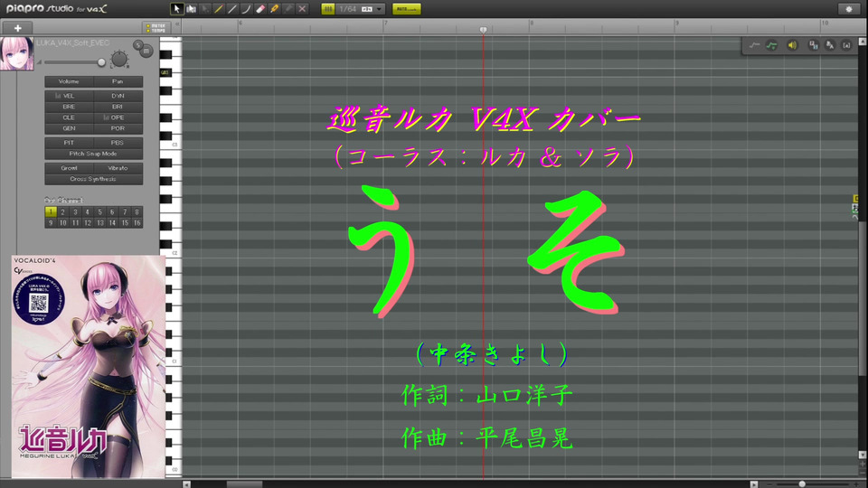Open the Volume parameter lane
868x488 pixels.
(69, 81)
